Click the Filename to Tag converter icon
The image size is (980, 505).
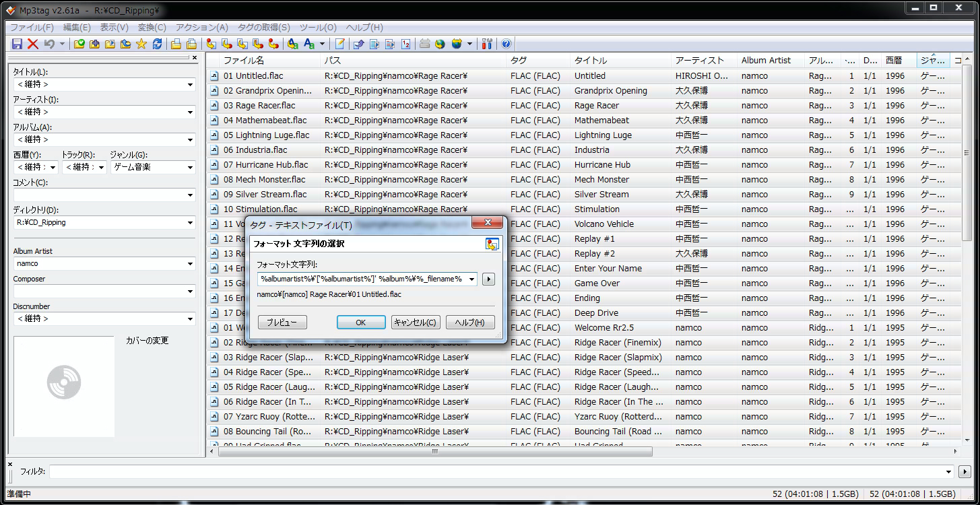[227, 44]
